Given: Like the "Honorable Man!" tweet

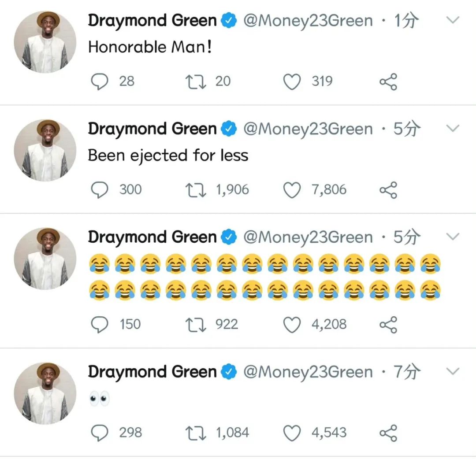Looking at the screenshot, I should pyautogui.click(x=292, y=82).
